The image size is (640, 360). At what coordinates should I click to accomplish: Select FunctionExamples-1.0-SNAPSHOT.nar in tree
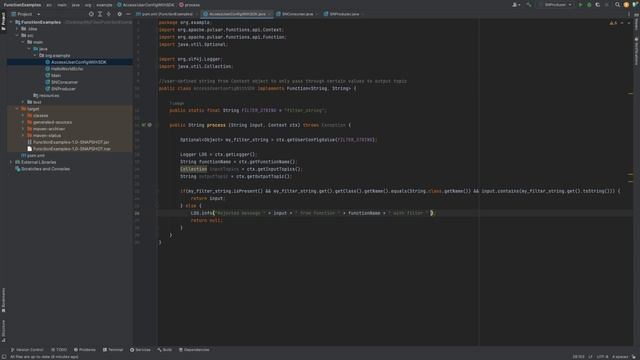click(71, 149)
